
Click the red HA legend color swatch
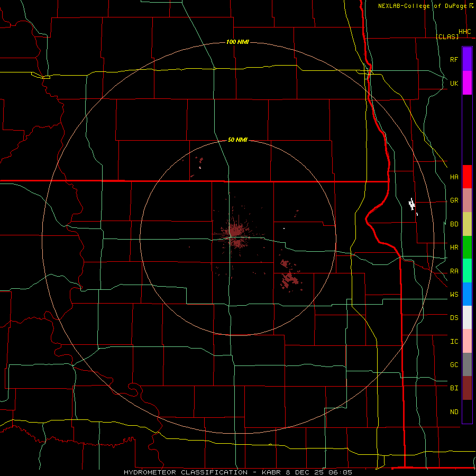[467, 177]
